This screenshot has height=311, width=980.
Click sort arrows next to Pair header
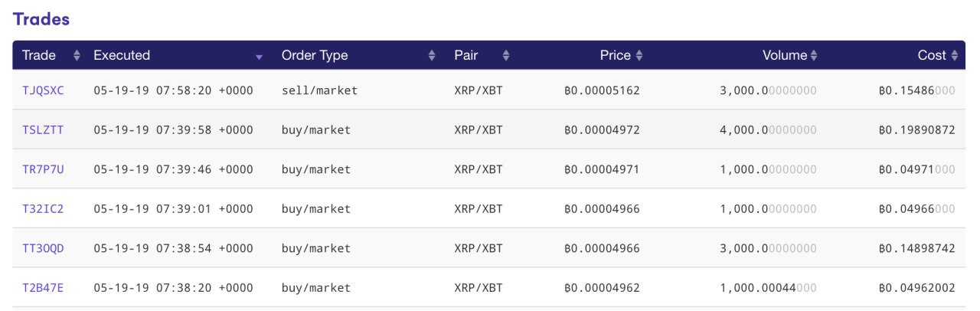click(506, 56)
